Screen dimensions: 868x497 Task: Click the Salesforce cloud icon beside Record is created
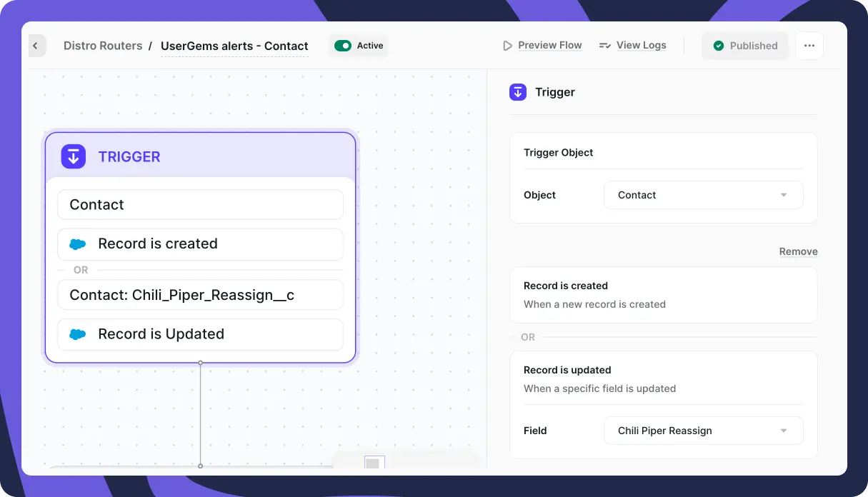coord(78,244)
